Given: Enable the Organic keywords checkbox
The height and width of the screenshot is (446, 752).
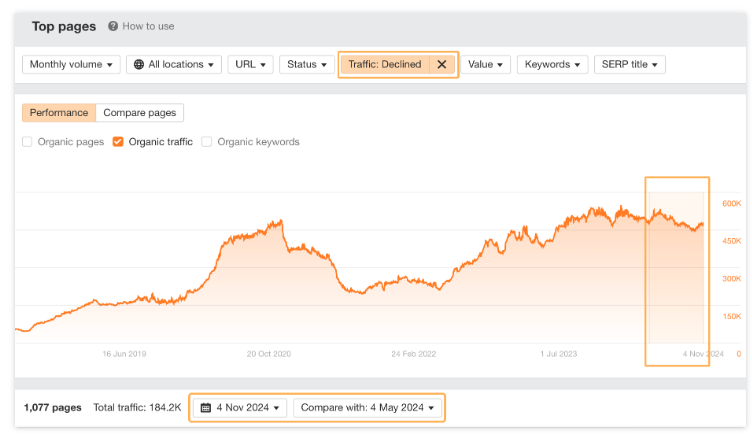Looking at the screenshot, I should click(207, 141).
